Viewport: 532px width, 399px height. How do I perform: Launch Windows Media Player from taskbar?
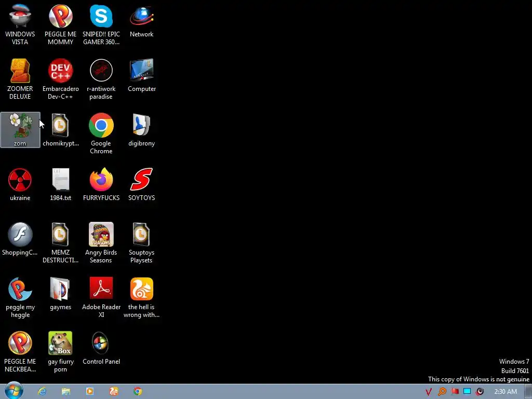90,391
